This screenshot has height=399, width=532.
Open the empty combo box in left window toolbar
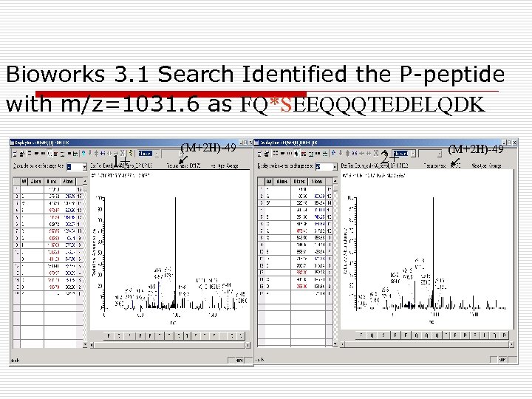172,154
